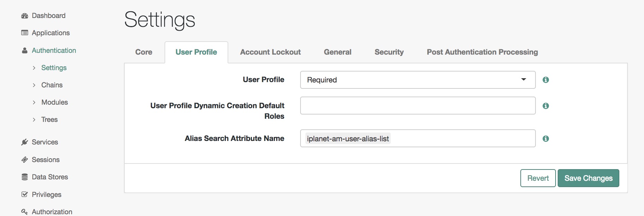Click the Sessions ticket icon
Image resolution: width=644 pixels, height=216 pixels.
[x=25, y=160]
